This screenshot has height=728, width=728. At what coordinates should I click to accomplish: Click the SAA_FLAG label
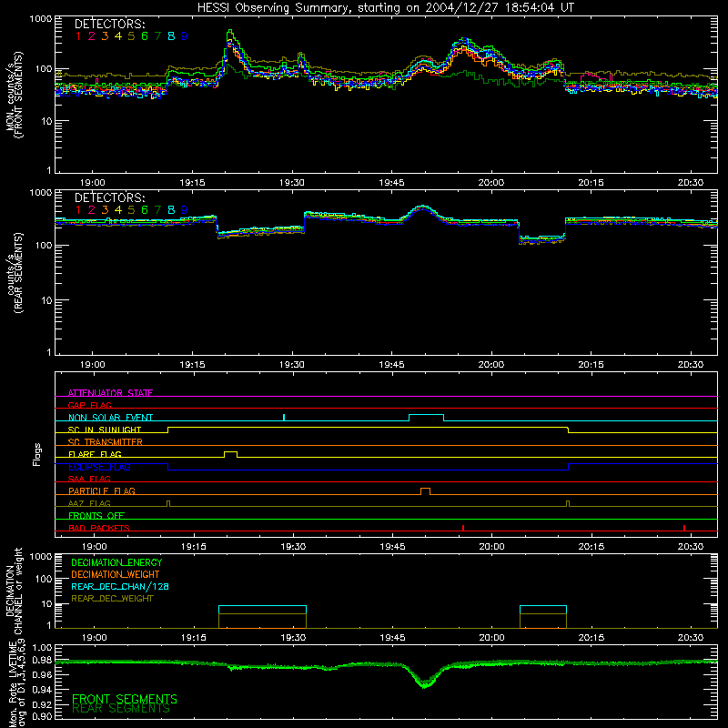89,479
